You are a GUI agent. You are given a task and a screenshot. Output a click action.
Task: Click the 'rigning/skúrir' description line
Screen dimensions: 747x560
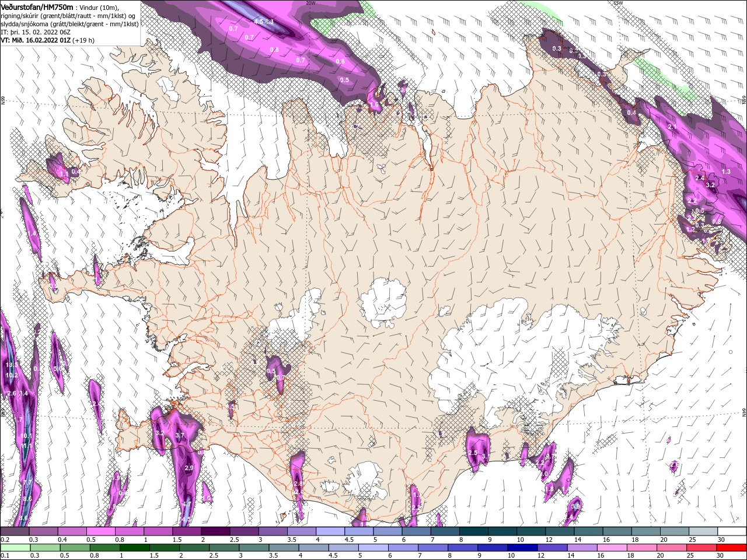tap(68, 15)
